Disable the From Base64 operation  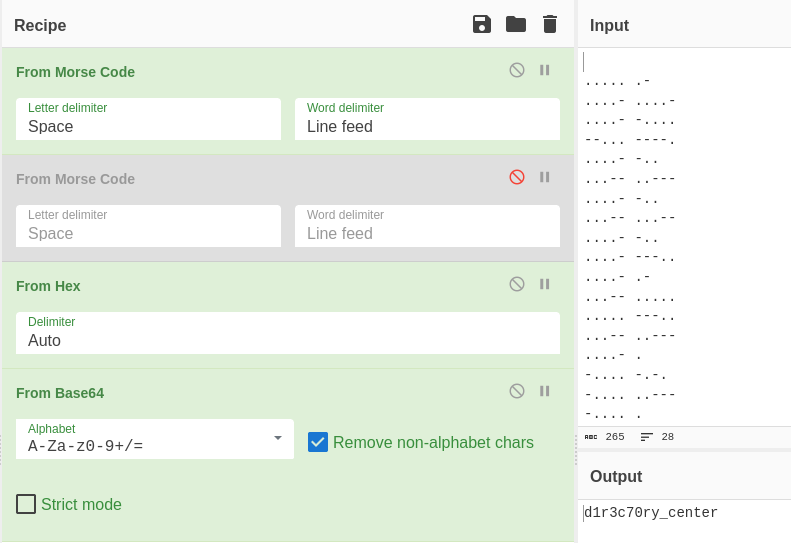pos(517,391)
